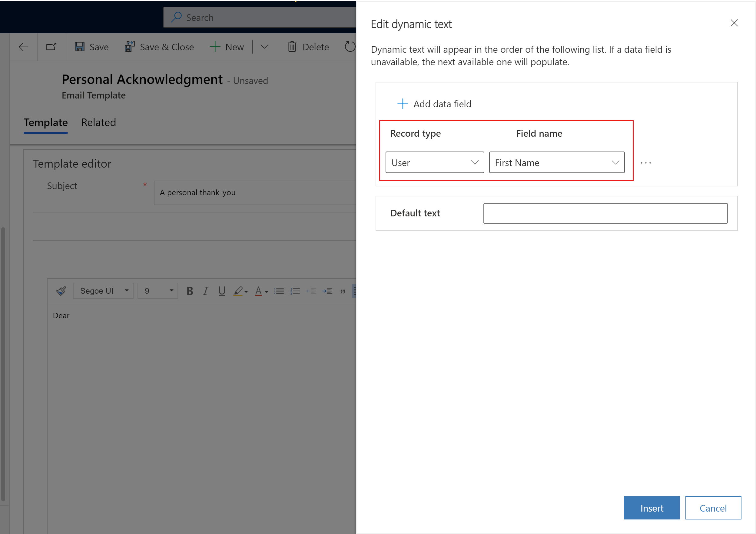Click the ellipsis menu on User row
756x534 pixels.
pyautogui.click(x=646, y=163)
